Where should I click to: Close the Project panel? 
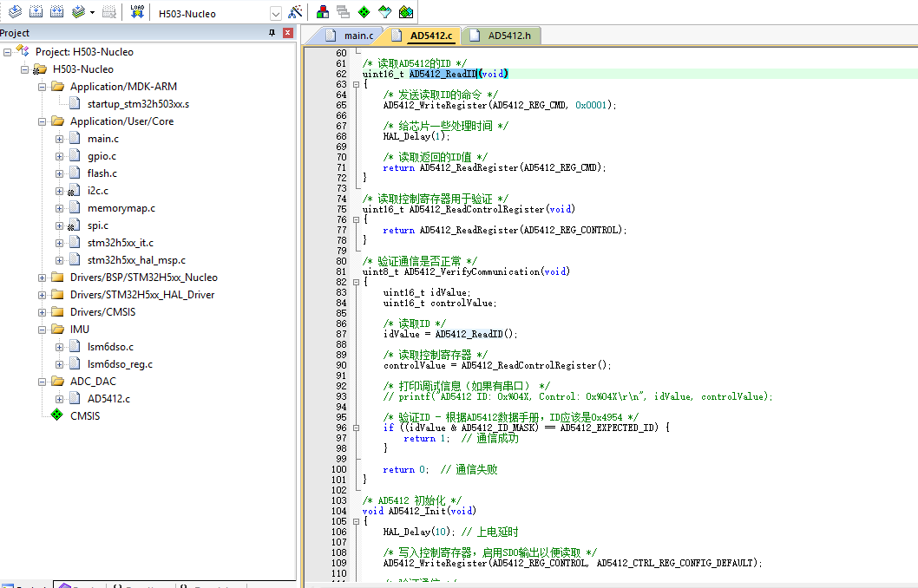tap(288, 33)
